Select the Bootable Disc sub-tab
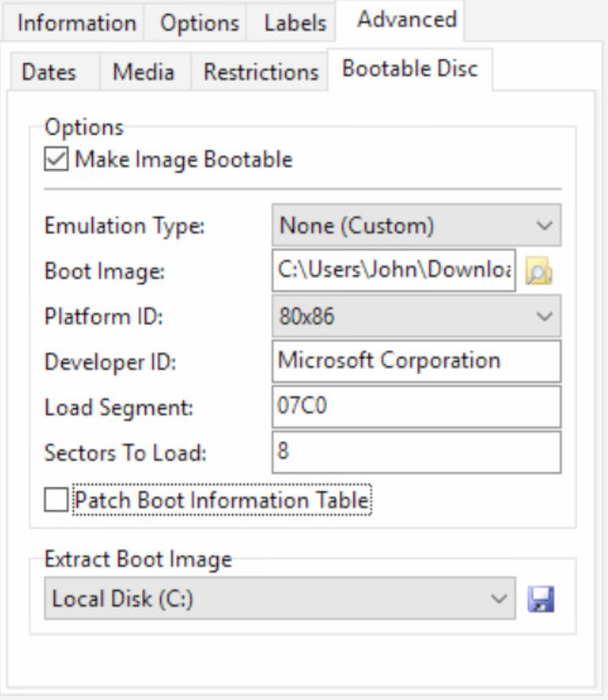 [409, 69]
